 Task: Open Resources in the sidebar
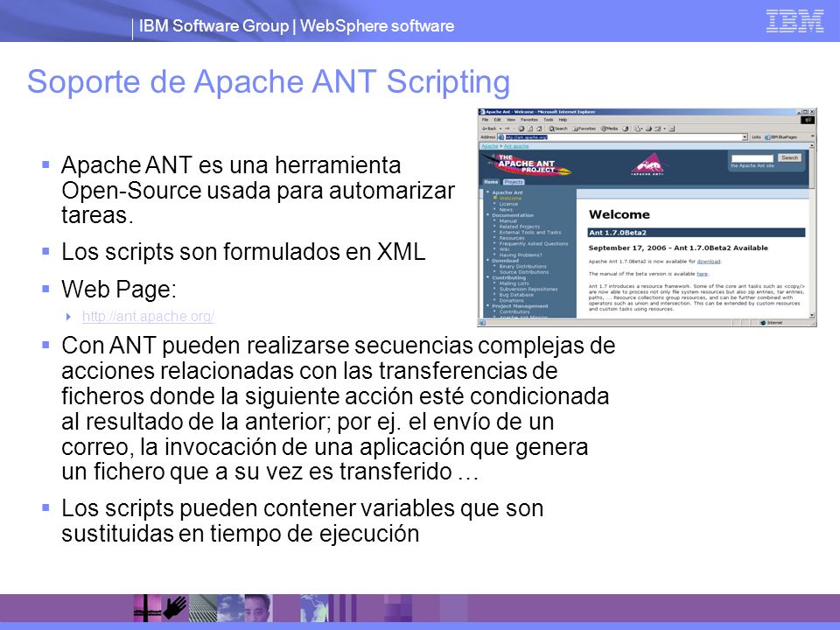tap(512, 238)
